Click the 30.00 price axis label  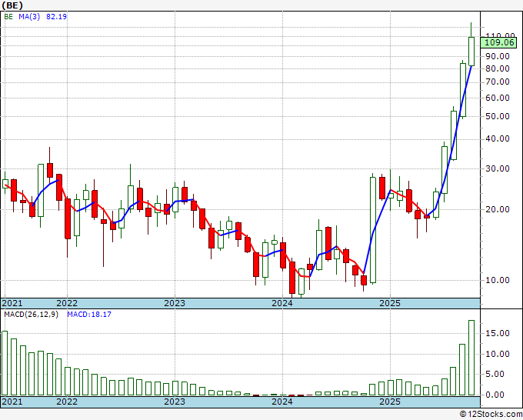(x=498, y=168)
